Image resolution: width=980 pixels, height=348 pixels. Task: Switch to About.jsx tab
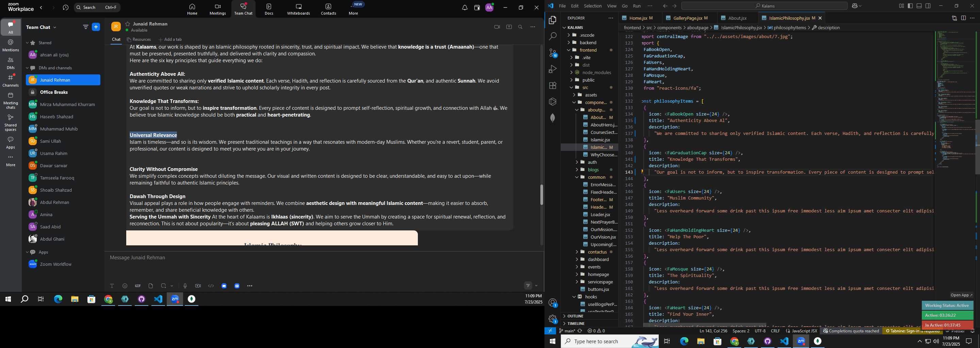[737, 18]
